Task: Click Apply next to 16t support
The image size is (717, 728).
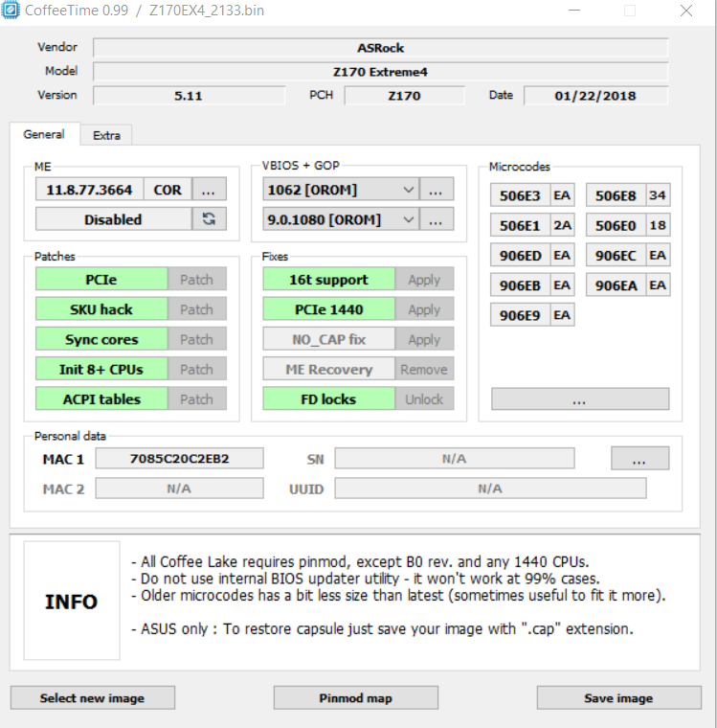Action: [424, 279]
